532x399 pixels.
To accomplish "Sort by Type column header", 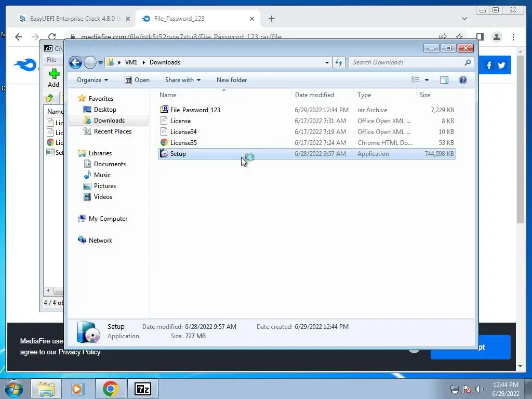I will (x=385, y=95).
